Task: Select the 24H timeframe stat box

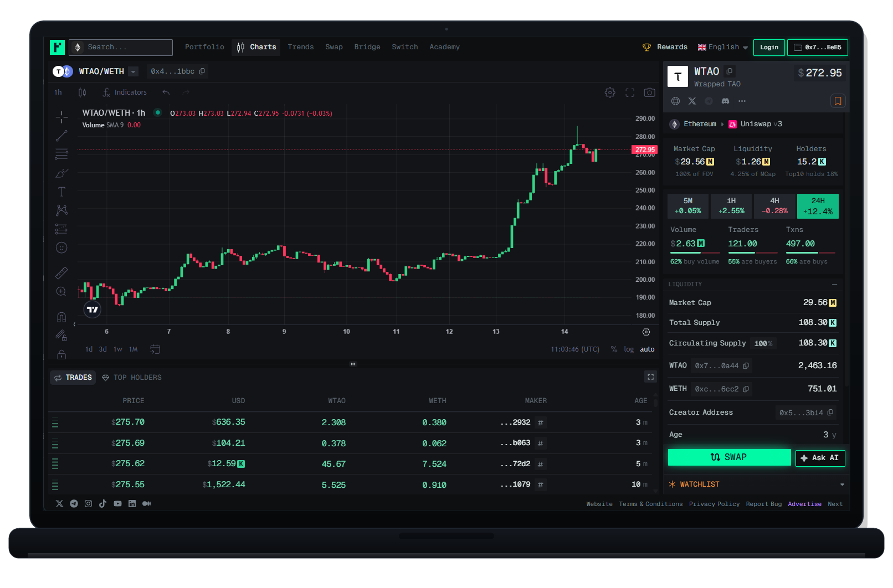Action: pyautogui.click(x=818, y=206)
